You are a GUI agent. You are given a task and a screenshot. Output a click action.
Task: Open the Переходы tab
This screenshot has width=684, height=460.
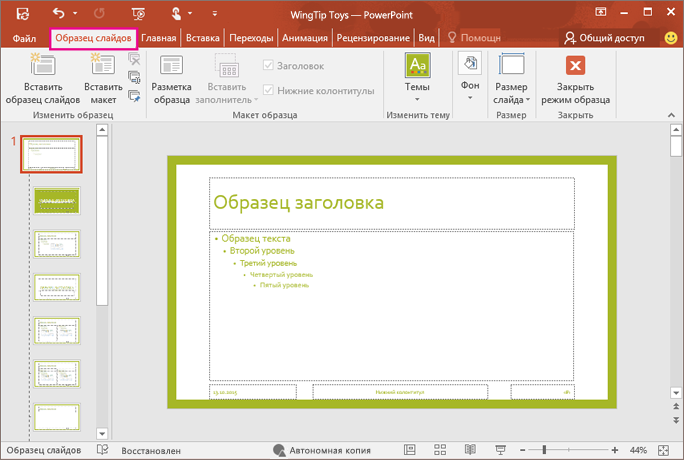click(x=251, y=38)
